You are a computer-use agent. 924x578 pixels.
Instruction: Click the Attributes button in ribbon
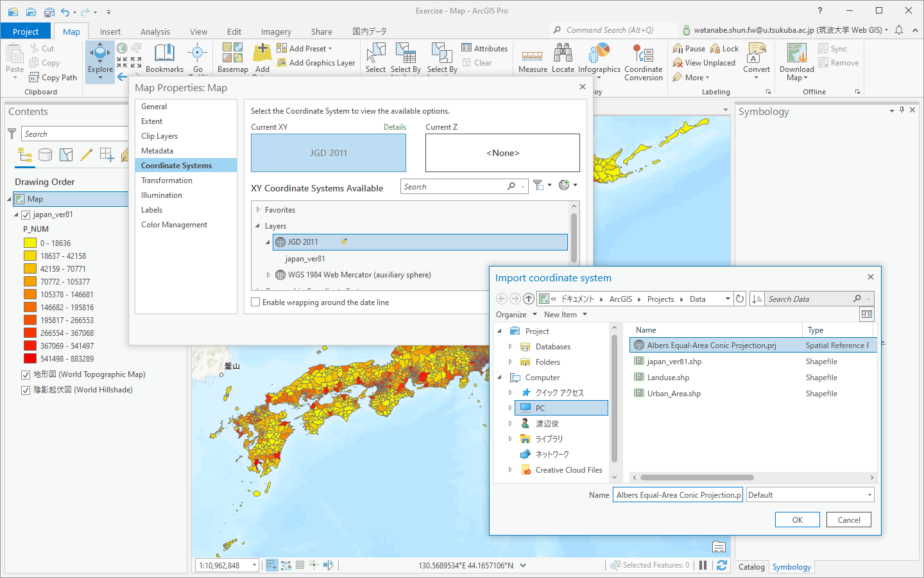click(x=484, y=48)
